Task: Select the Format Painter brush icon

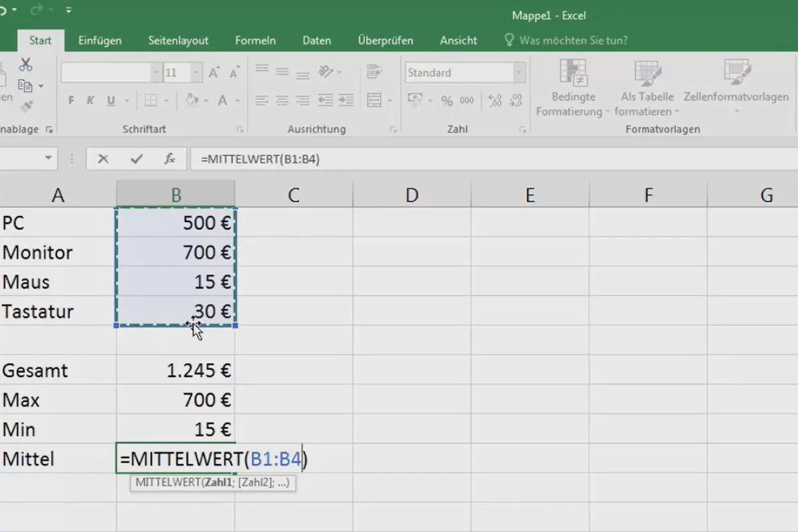Action: coord(26,106)
